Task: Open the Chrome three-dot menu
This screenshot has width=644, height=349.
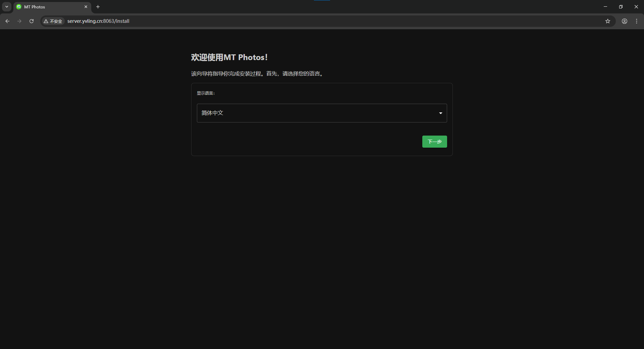Action: (x=637, y=21)
